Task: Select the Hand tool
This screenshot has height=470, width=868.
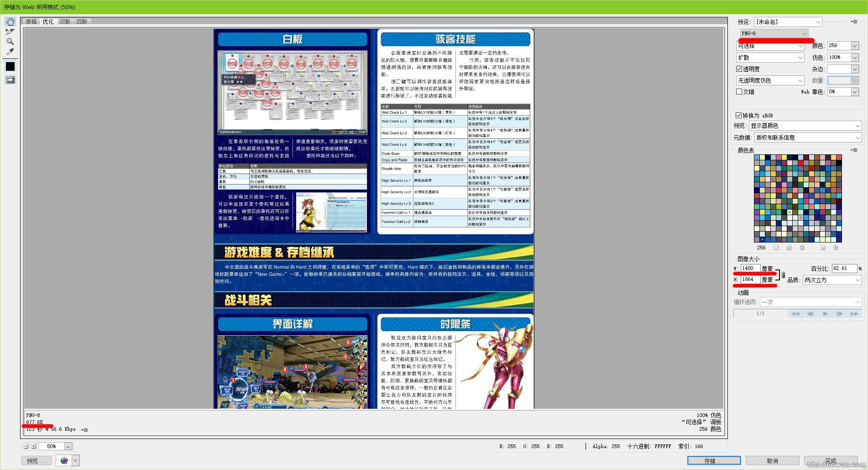Action: point(10,21)
